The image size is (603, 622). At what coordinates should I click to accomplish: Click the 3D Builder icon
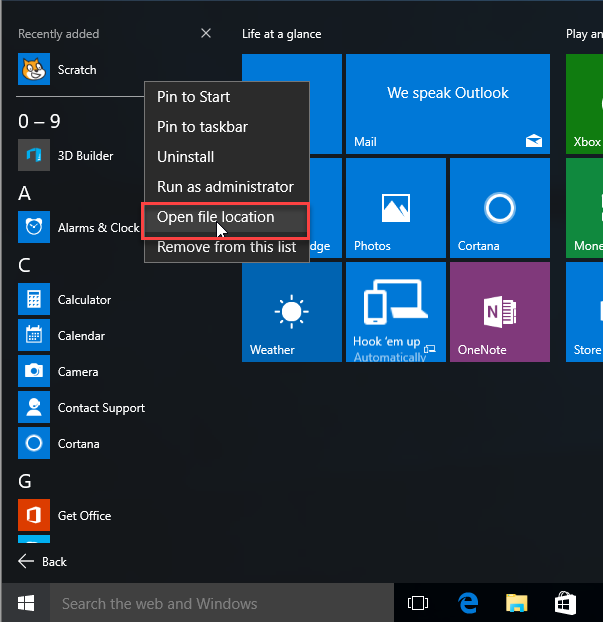tap(34, 155)
